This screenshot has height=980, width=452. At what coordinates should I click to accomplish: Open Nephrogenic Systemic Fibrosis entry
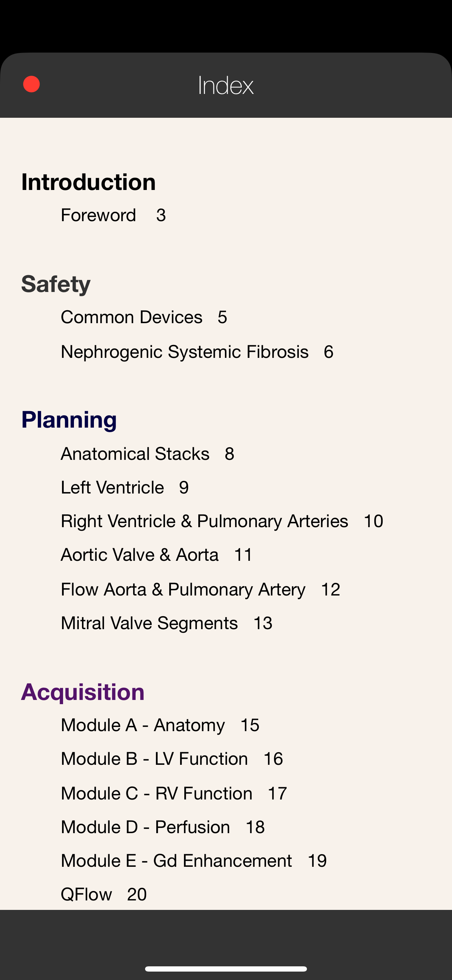coord(197,352)
